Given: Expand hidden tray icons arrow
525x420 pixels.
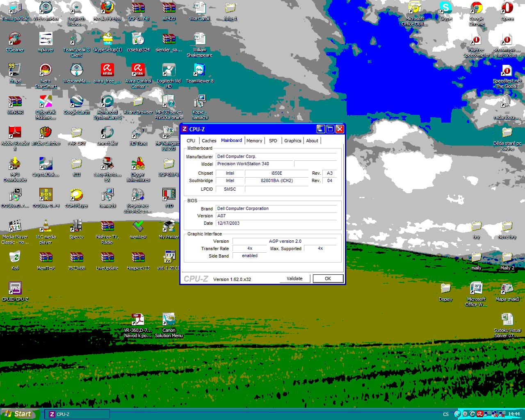Looking at the screenshot, I should pos(457,414).
